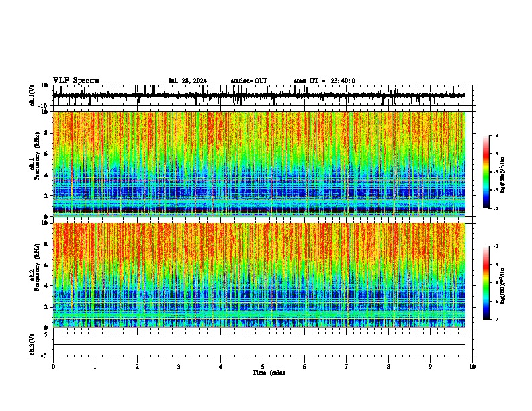The height and width of the screenshot is (411, 532).
Task: Click the flat ch.3 voltage line
Action: click(259, 345)
